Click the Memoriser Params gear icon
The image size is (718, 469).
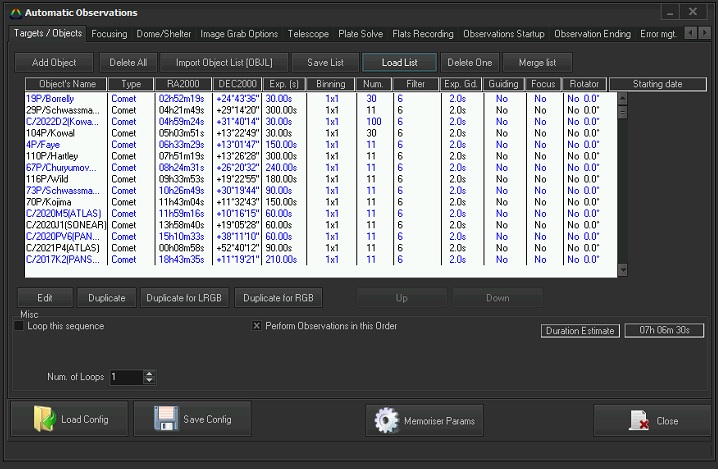pyautogui.click(x=386, y=420)
